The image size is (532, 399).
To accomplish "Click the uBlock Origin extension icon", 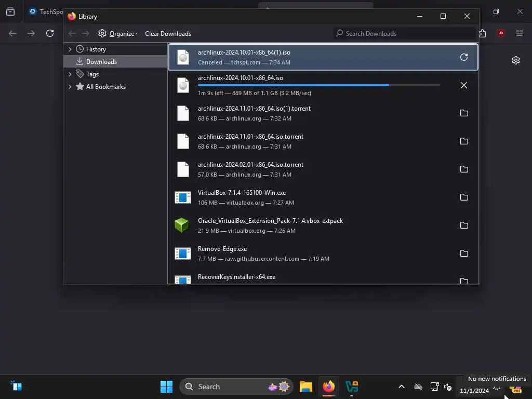I will coord(500,33).
